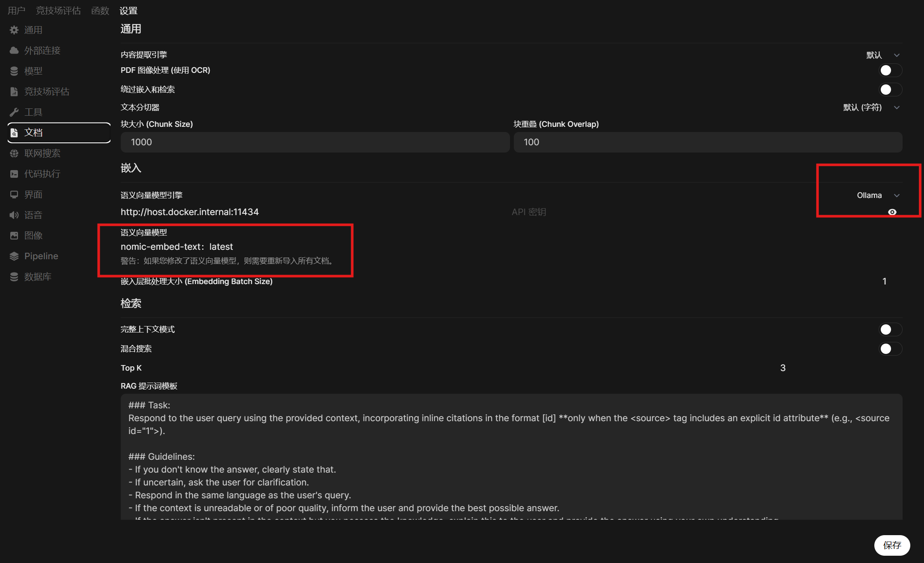Image resolution: width=924 pixels, height=563 pixels.
Task: Click the terminal icon for 代码执行
Action: click(x=14, y=174)
